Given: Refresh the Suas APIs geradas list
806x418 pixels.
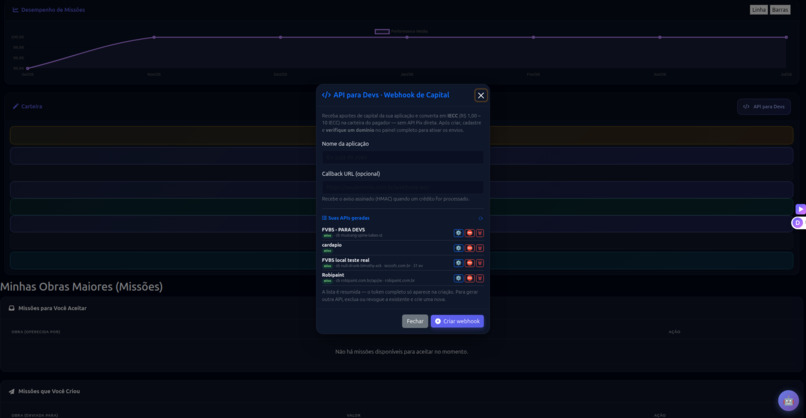Looking at the screenshot, I should click(481, 218).
